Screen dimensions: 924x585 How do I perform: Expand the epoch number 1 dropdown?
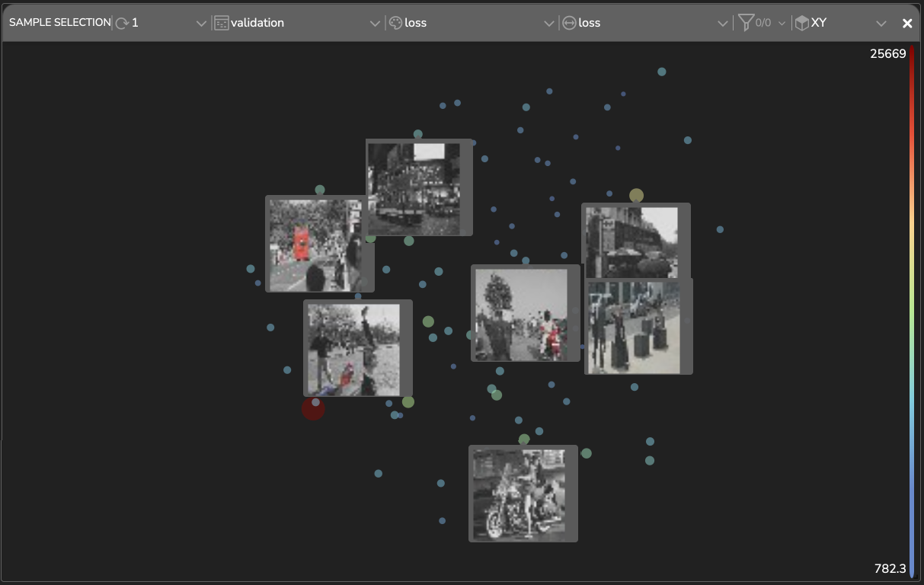(201, 24)
